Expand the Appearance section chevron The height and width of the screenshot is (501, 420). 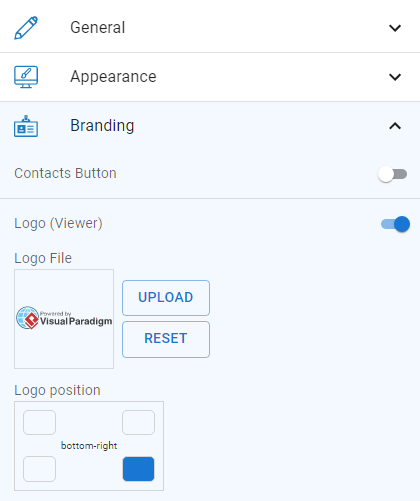[395, 77]
